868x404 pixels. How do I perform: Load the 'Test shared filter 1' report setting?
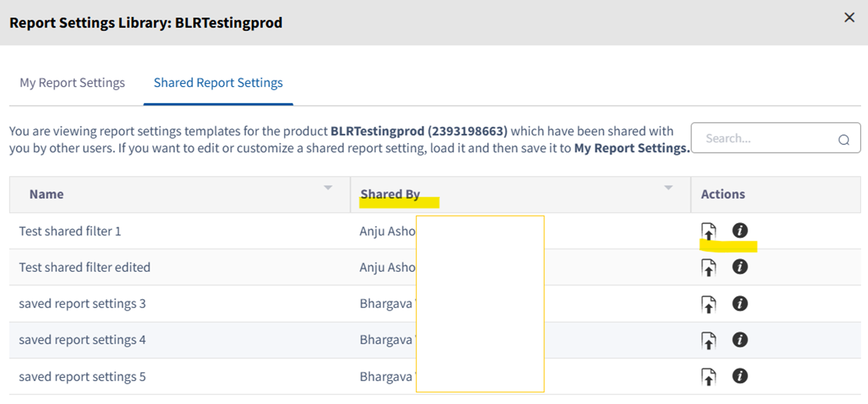coord(709,231)
